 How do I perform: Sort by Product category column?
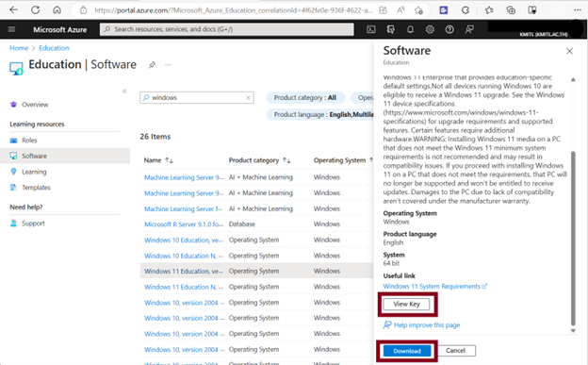tap(259, 160)
